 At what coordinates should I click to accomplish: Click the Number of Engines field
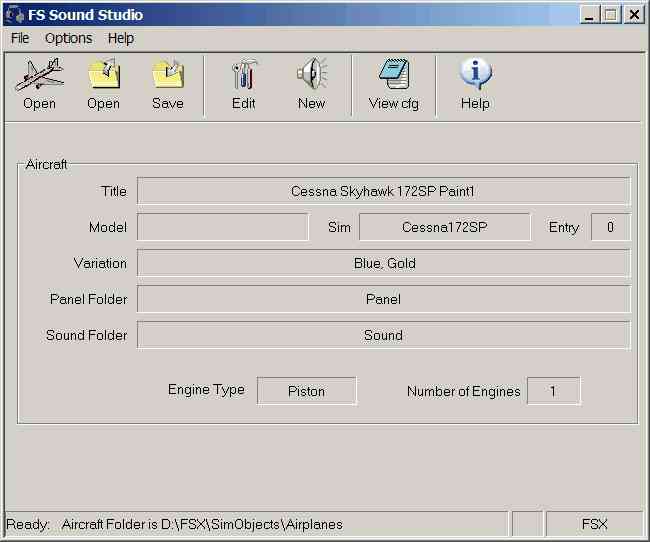pyautogui.click(x=553, y=391)
